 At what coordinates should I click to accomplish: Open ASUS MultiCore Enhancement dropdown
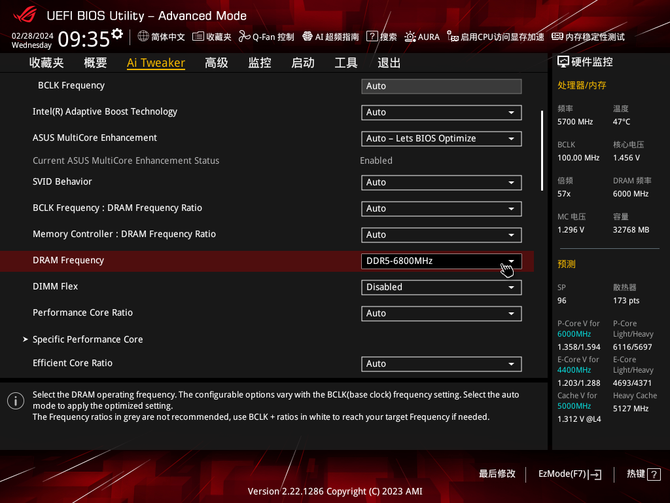click(x=441, y=139)
